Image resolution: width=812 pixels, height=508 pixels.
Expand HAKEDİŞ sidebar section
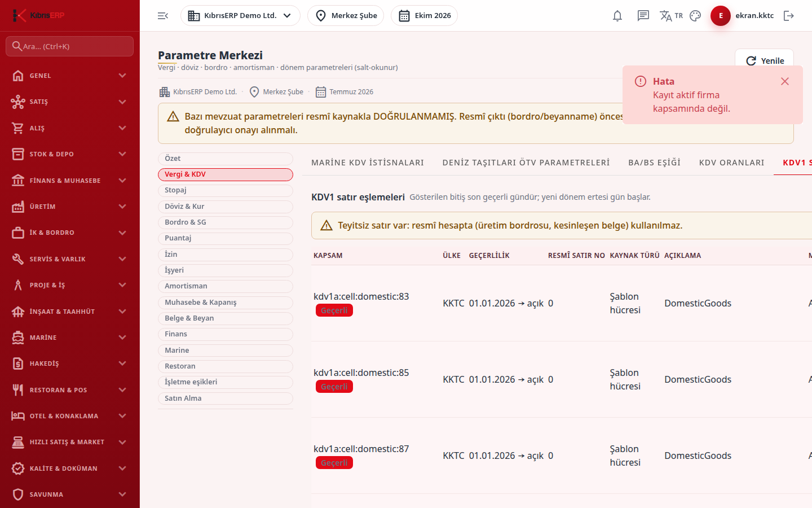tap(70, 364)
